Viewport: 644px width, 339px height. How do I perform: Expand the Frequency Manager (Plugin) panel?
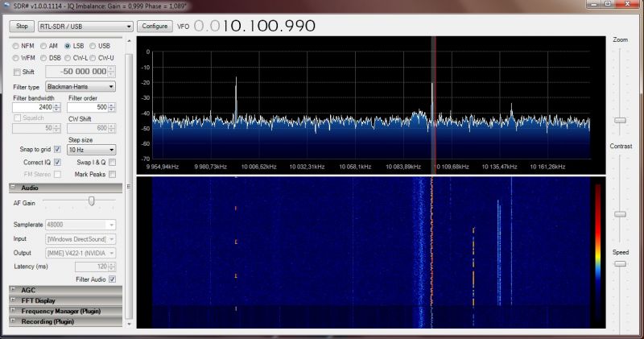point(66,311)
